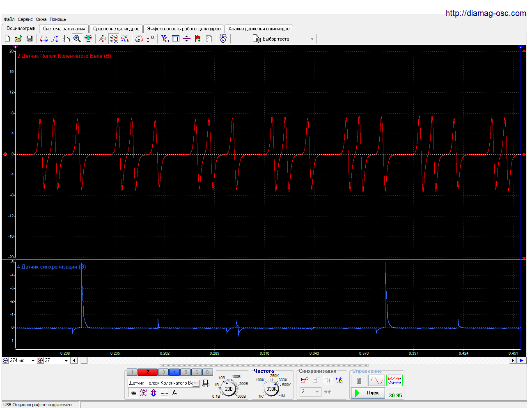Click the dashed line style icon

point(164,393)
